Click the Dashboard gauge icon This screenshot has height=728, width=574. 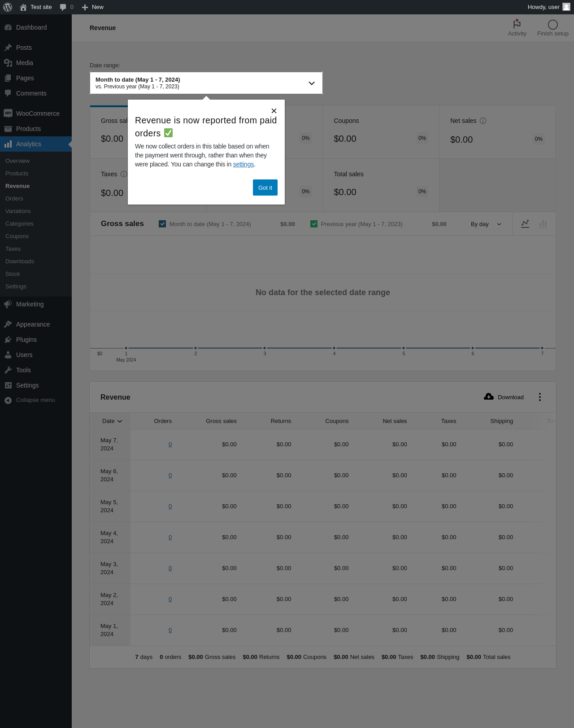point(8,27)
